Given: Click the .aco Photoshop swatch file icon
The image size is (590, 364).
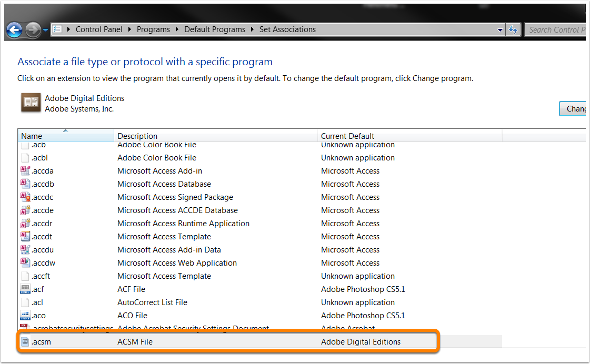Looking at the screenshot, I should tap(25, 316).
